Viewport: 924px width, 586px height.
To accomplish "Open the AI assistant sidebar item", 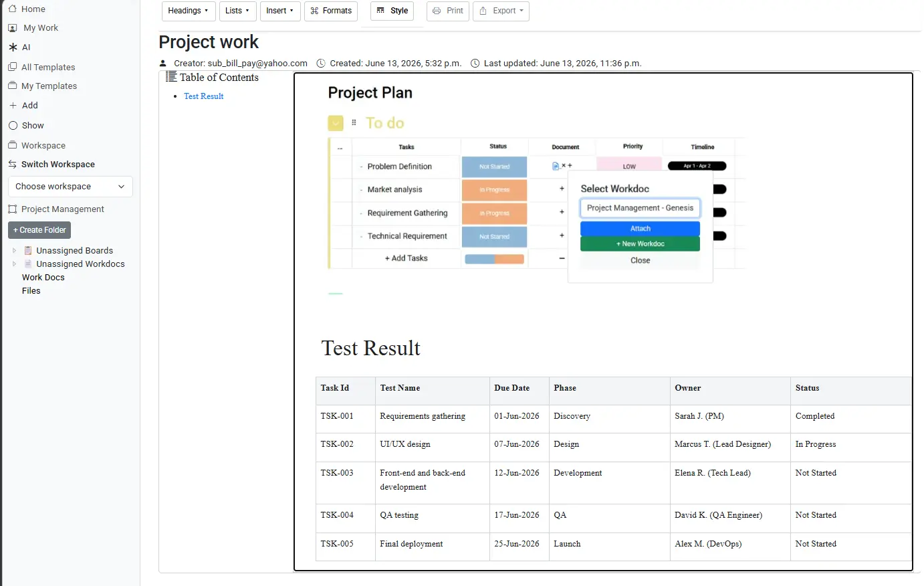I will click(19, 47).
